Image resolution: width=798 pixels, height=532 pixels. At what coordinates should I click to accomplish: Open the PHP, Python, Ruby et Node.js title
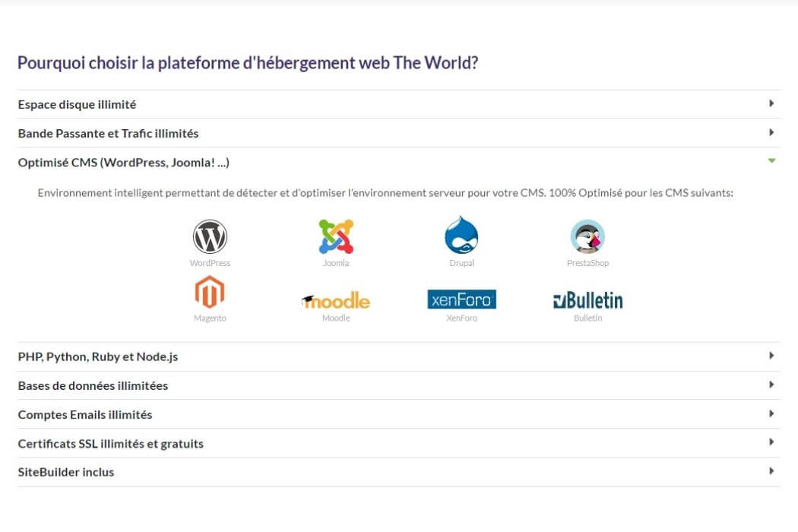click(98, 357)
